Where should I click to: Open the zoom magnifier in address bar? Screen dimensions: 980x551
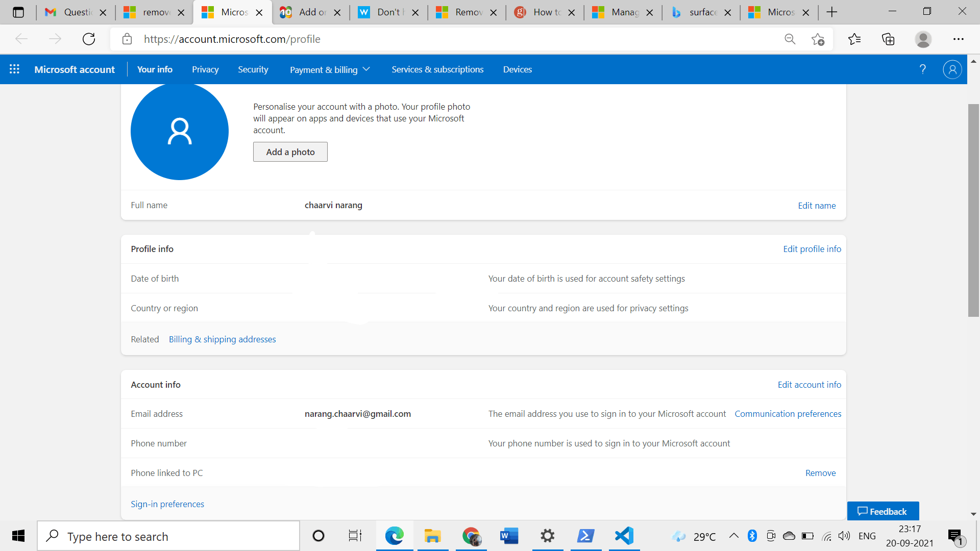click(790, 39)
